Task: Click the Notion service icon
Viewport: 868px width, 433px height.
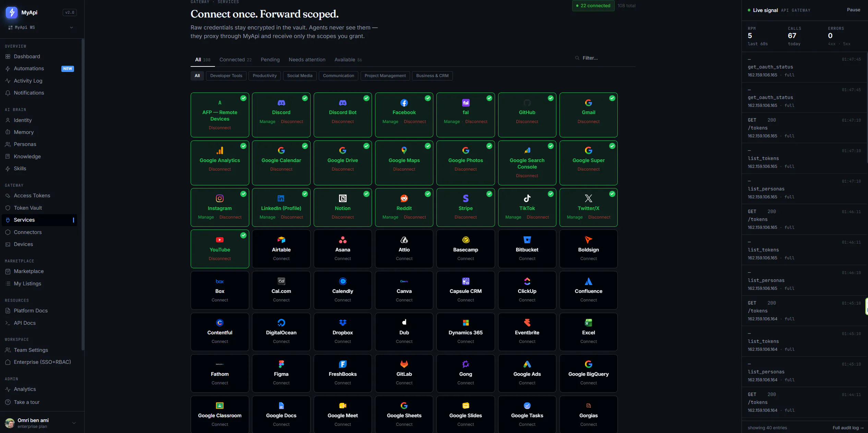Action: (x=342, y=198)
